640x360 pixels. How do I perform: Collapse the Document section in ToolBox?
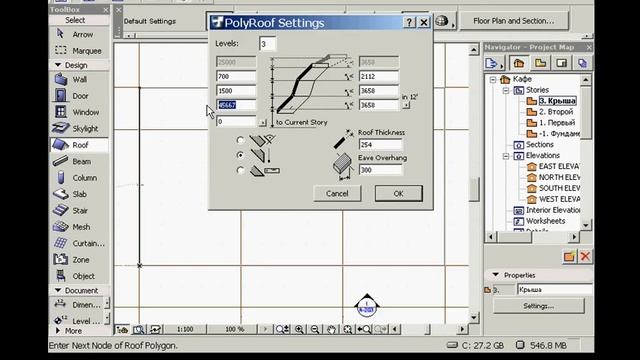point(58,290)
